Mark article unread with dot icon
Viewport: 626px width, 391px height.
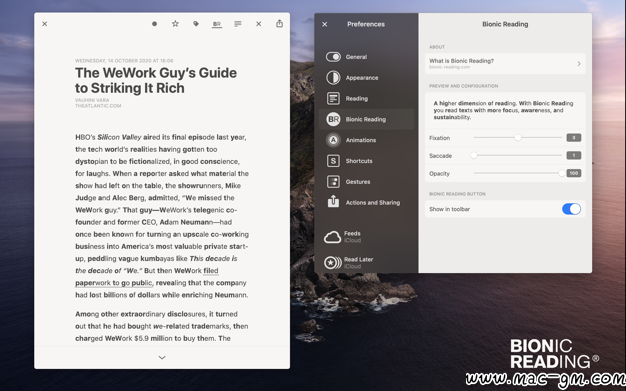(155, 24)
